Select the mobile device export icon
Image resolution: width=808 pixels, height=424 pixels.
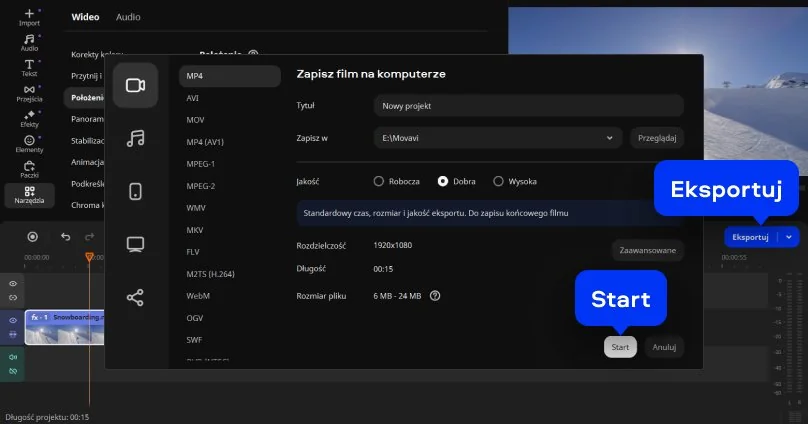[135, 191]
